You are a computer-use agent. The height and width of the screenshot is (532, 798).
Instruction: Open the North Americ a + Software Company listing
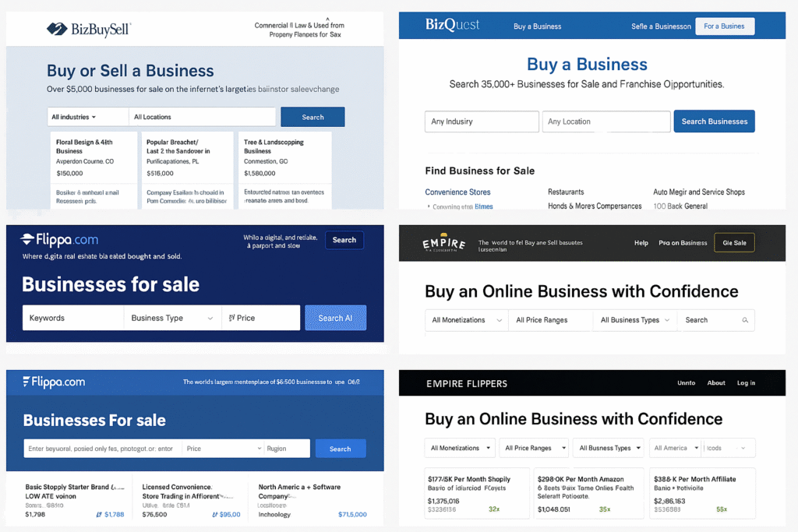click(x=312, y=501)
